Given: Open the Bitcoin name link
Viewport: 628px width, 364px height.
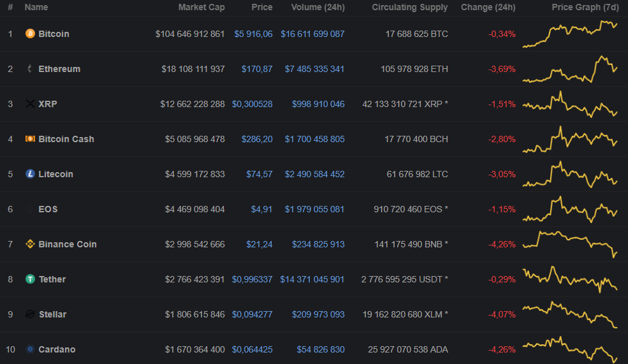Looking at the screenshot, I should 54,34.
